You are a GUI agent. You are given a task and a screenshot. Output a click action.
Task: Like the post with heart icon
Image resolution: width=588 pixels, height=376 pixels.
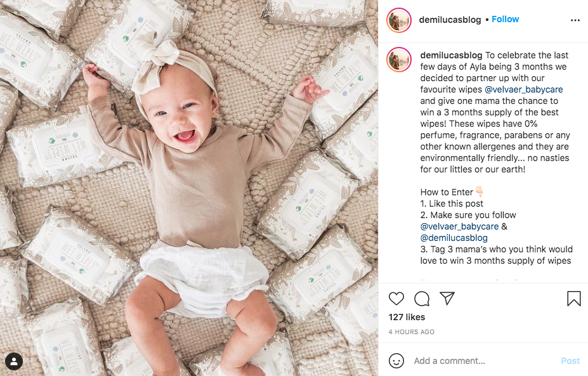point(396,299)
